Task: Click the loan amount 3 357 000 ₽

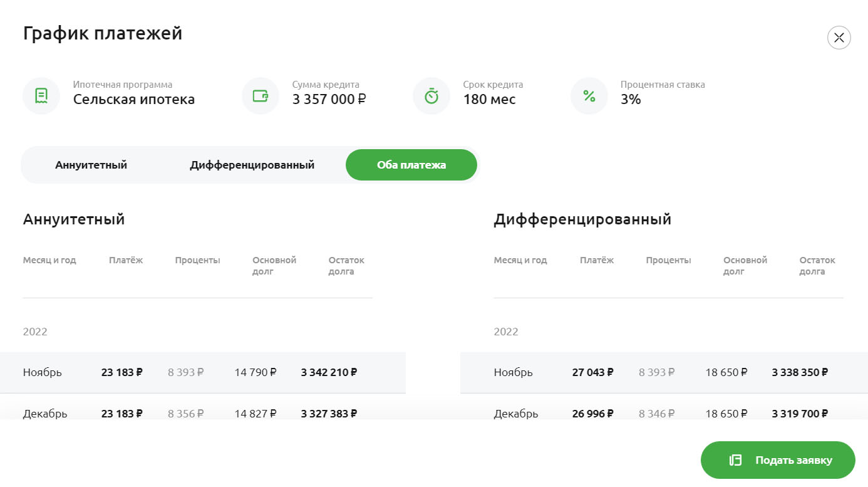Action: point(329,99)
